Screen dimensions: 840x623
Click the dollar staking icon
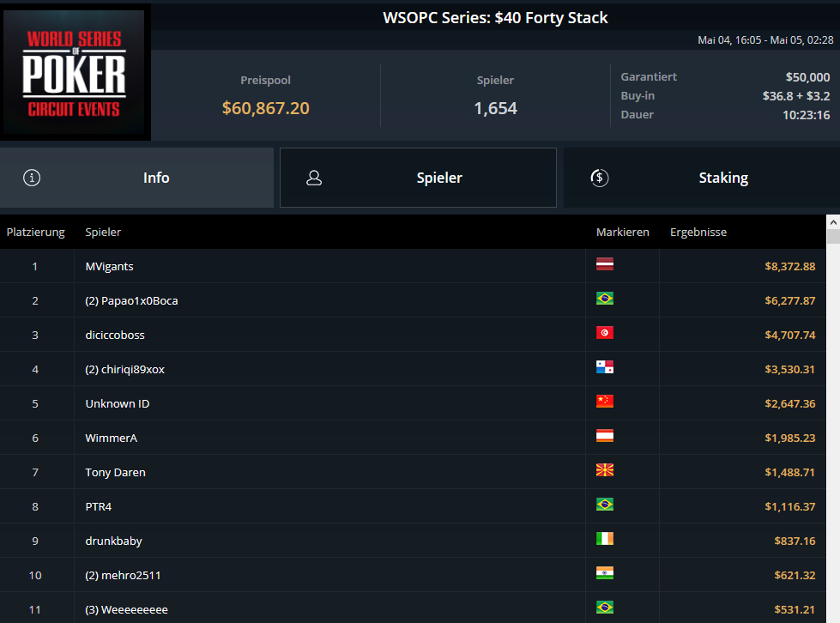pyautogui.click(x=600, y=178)
